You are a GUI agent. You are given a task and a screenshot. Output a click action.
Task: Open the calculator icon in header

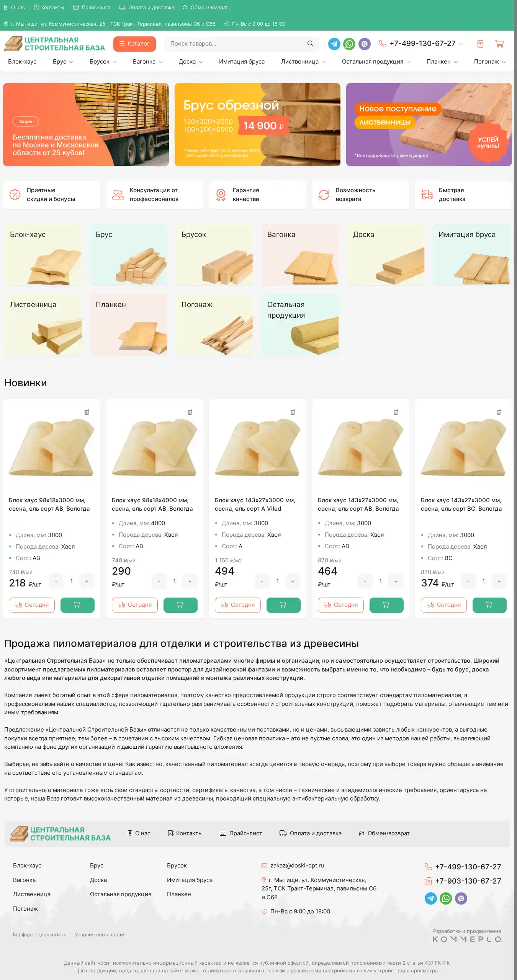480,44
